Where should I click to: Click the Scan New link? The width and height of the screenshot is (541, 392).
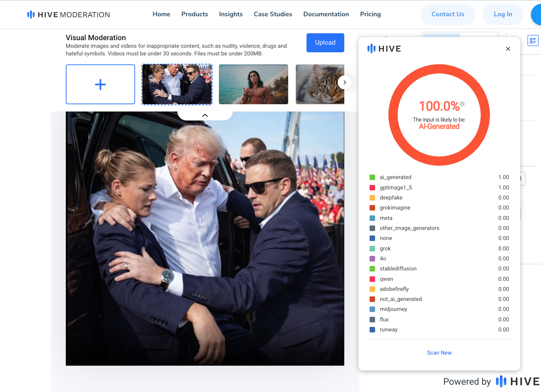tap(439, 353)
